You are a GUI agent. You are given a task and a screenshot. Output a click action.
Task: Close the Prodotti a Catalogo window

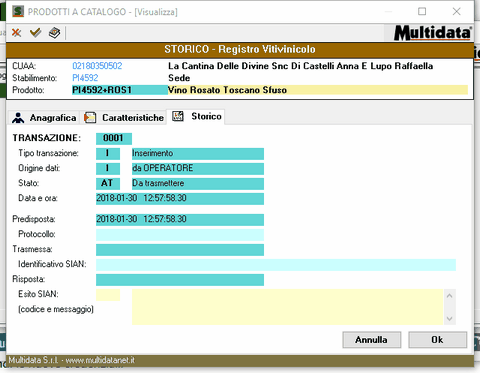[x=456, y=11]
